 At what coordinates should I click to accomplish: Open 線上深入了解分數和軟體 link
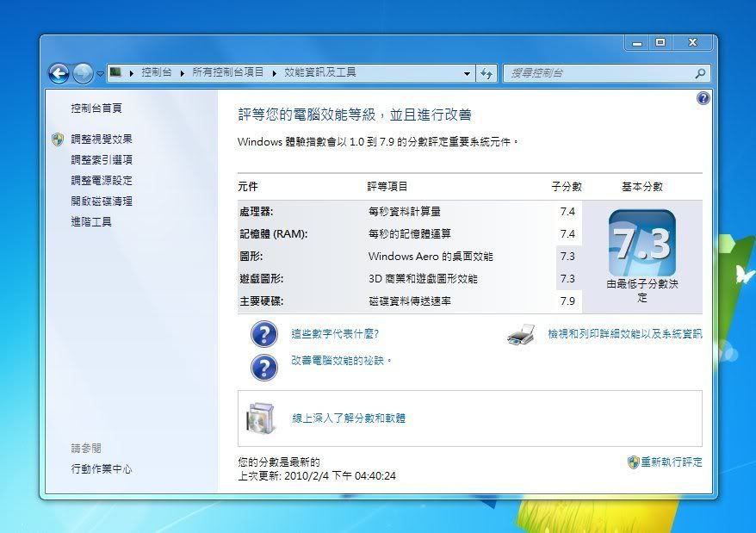[x=349, y=418]
